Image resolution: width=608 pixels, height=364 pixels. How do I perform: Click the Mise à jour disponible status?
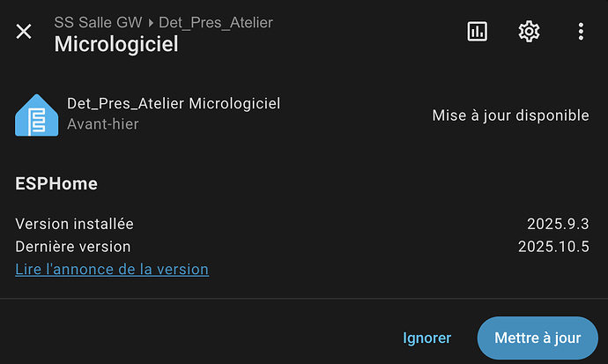(510, 115)
